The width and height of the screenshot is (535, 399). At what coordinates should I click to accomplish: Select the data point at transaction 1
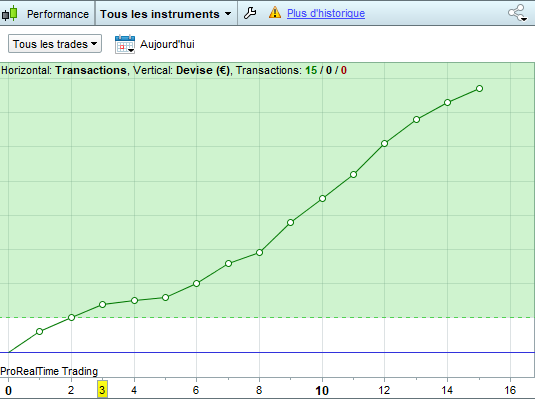(x=40, y=331)
